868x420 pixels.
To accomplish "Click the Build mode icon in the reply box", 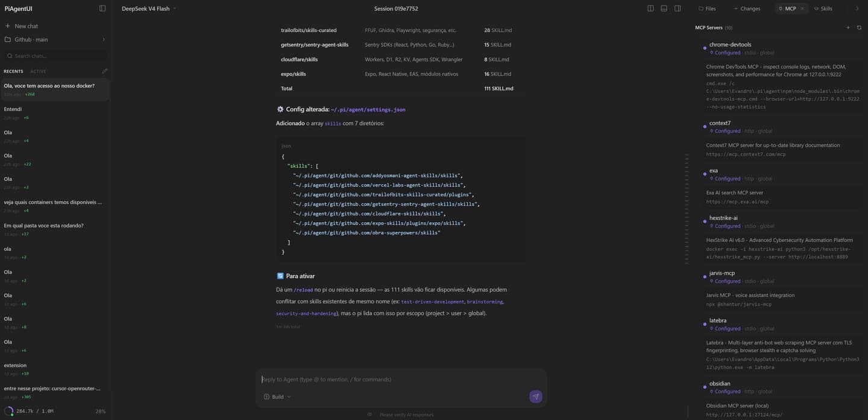I will (266, 396).
